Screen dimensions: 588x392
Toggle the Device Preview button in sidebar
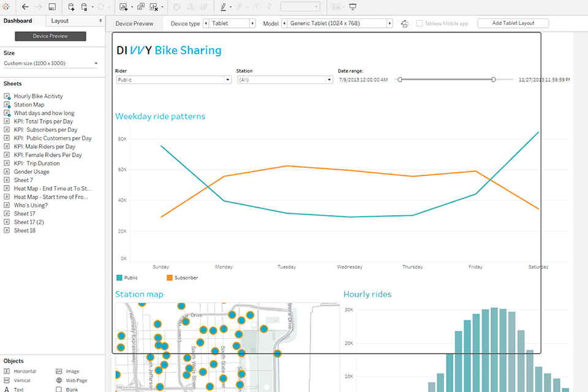tap(50, 36)
